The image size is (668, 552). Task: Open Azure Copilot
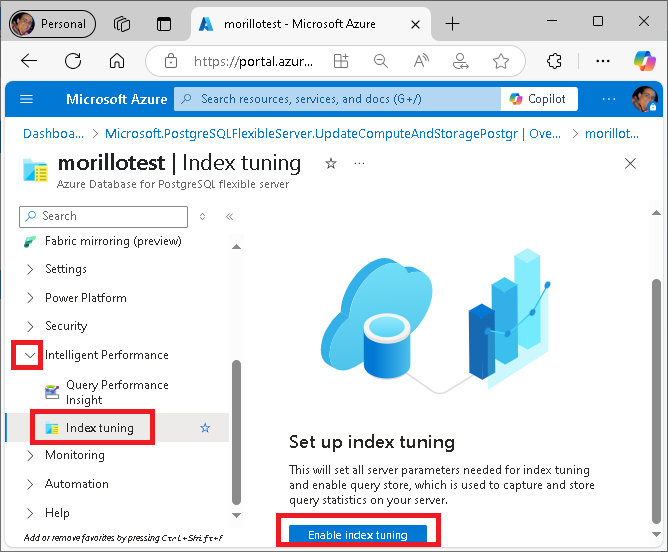pos(538,99)
